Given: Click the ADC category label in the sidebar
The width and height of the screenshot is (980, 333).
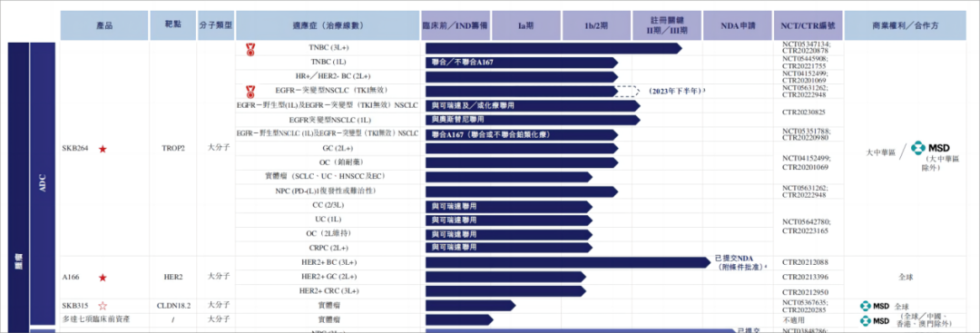Looking at the screenshot, I should [44, 182].
